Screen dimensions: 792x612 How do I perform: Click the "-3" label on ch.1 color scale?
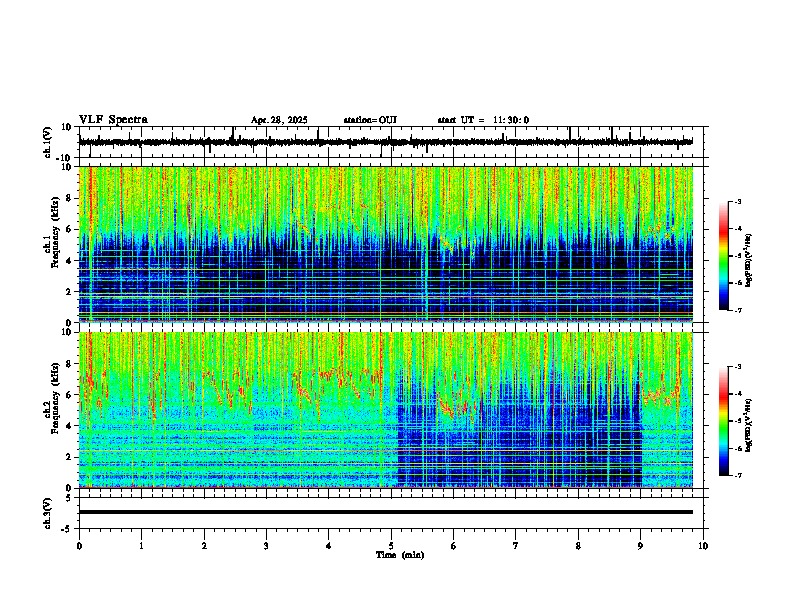738,202
